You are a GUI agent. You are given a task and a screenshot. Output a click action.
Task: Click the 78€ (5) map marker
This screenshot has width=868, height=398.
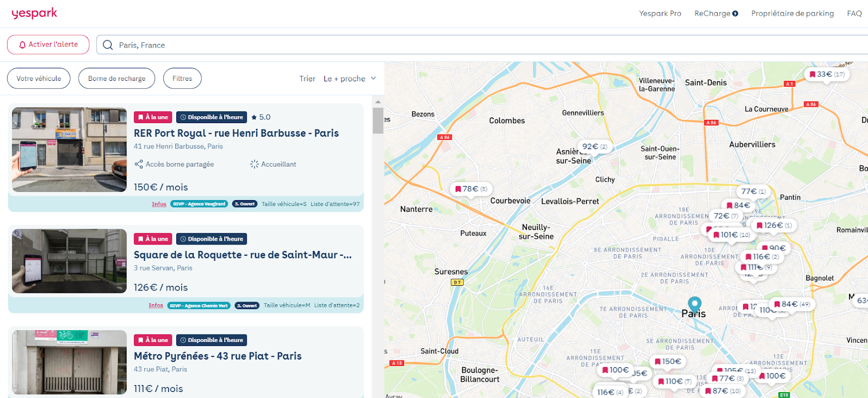pos(471,189)
